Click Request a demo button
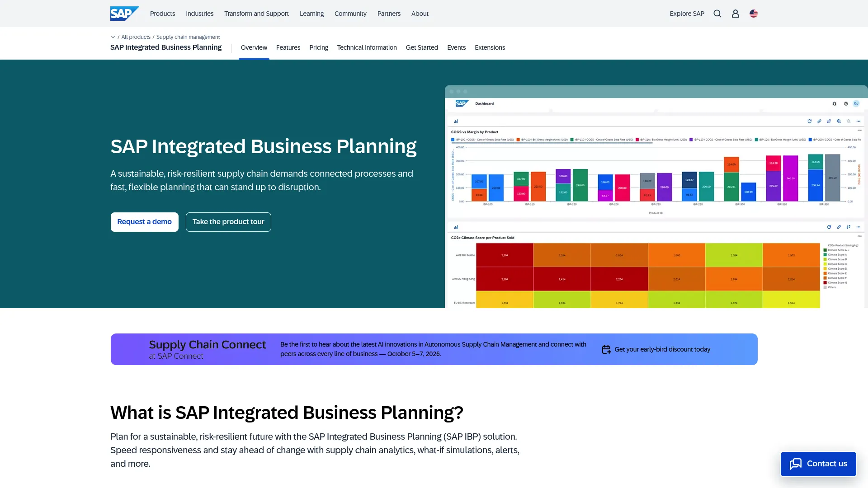This screenshot has height=488, width=868. click(x=145, y=222)
